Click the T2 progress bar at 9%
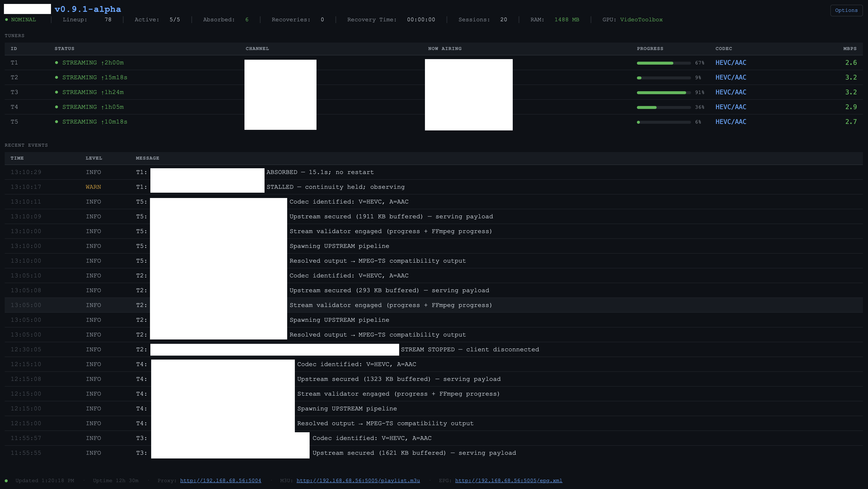868x489 pixels. pyautogui.click(x=663, y=78)
